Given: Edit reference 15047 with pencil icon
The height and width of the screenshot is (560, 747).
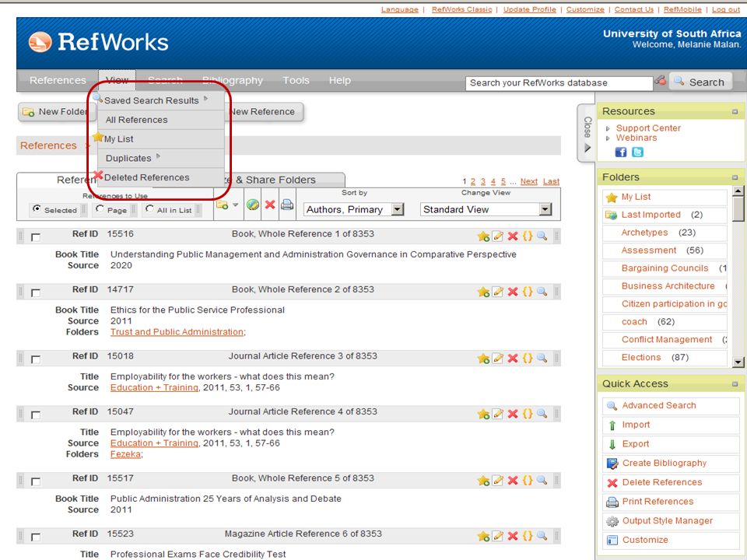Looking at the screenshot, I should (498, 414).
